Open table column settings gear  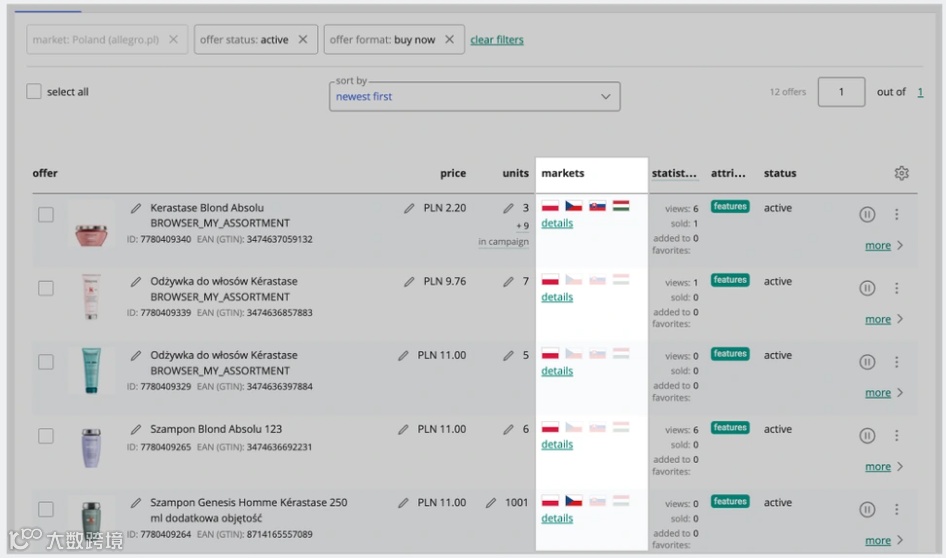[901, 173]
